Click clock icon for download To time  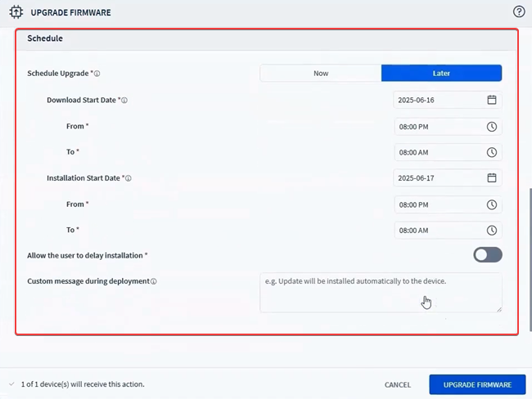pyautogui.click(x=492, y=152)
